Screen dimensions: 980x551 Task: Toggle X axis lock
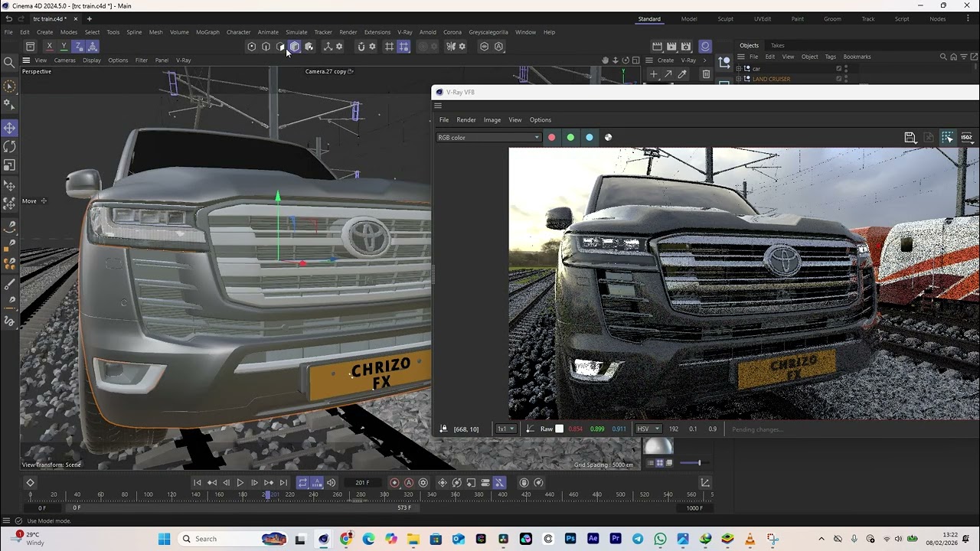click(x=50, y=47)
